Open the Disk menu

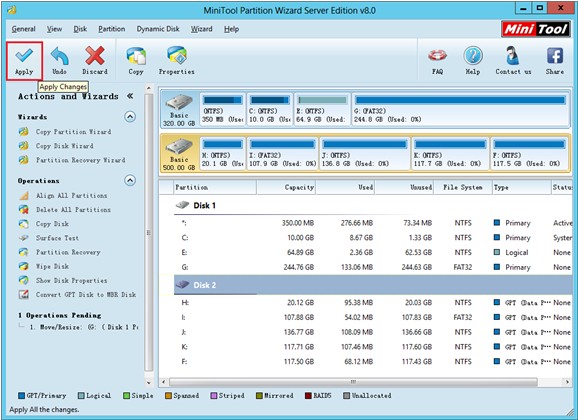pyautogui.click(x=80, y=29)
